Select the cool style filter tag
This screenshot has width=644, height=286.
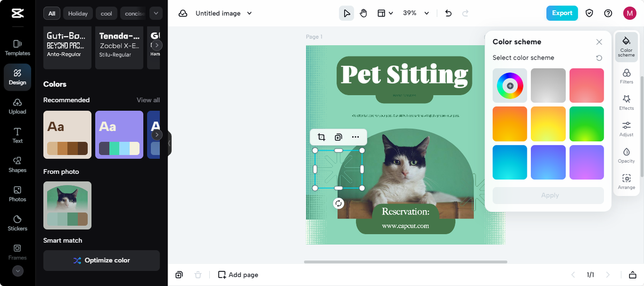coord(107,13)
